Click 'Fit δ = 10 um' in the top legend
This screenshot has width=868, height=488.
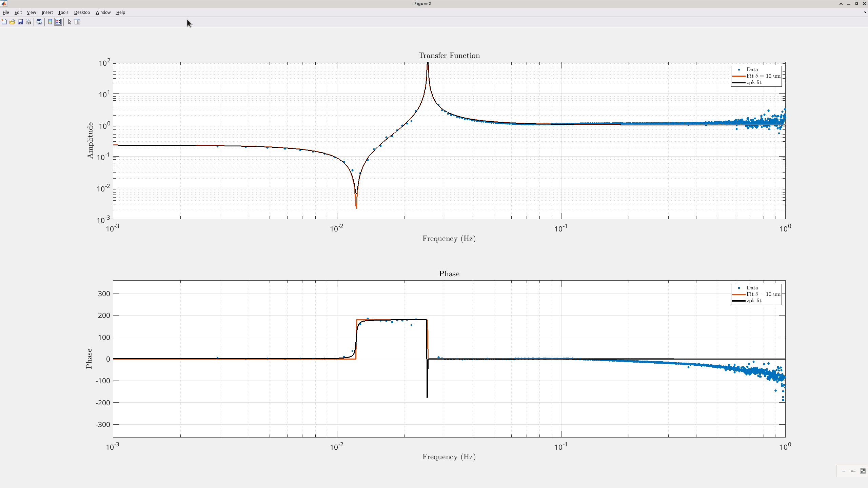click(764, 76)
